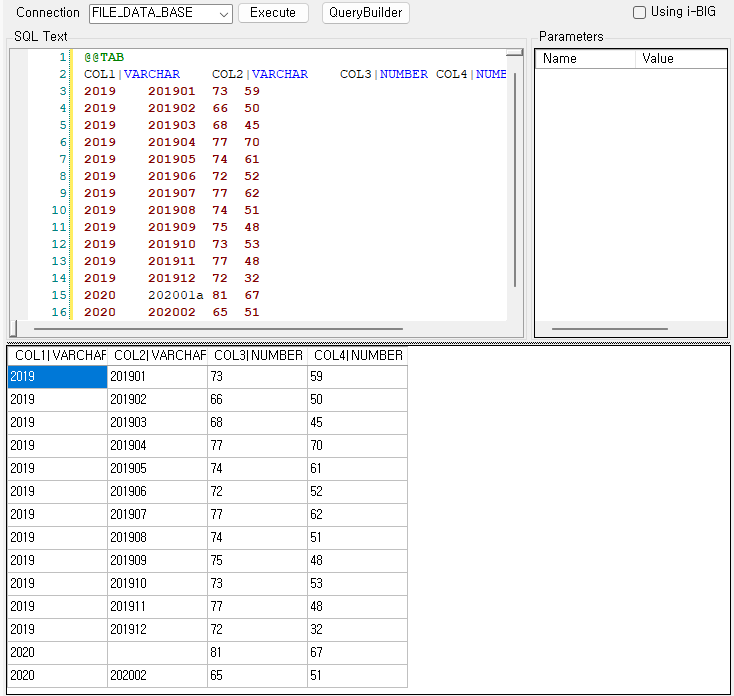Click the @@TAB line in SQL editor

[105, 58]
